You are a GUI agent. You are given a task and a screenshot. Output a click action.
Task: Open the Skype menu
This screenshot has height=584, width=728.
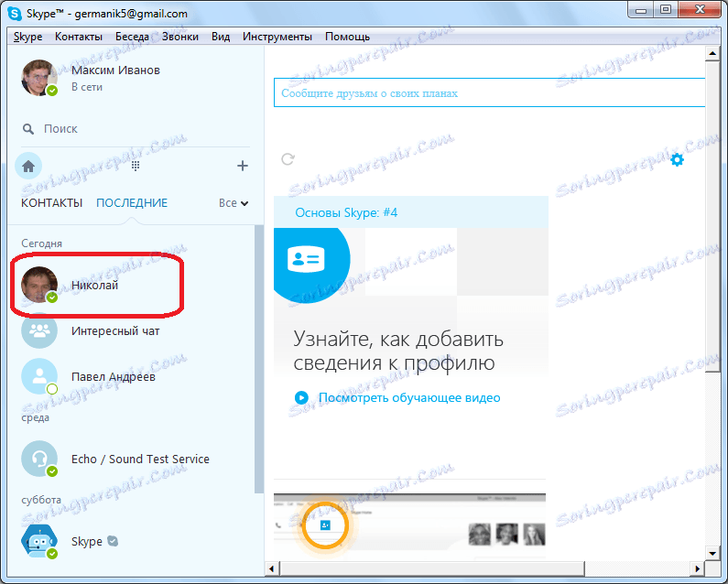pyautogui.click(x=27, y=37)
